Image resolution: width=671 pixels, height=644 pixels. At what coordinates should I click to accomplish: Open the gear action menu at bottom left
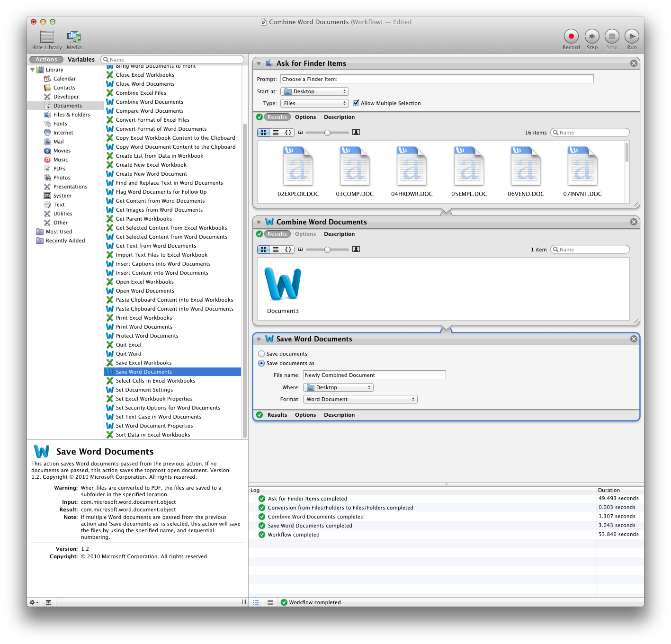click(34, 602)
